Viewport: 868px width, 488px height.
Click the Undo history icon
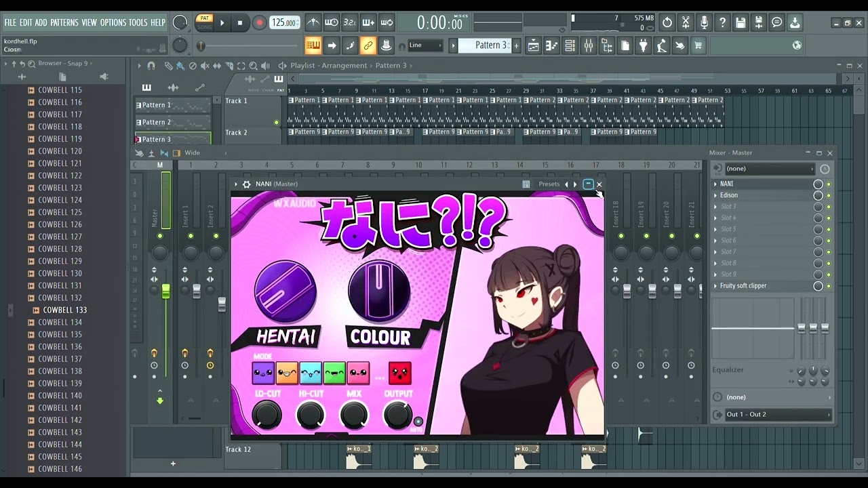(x=667, y=22)
